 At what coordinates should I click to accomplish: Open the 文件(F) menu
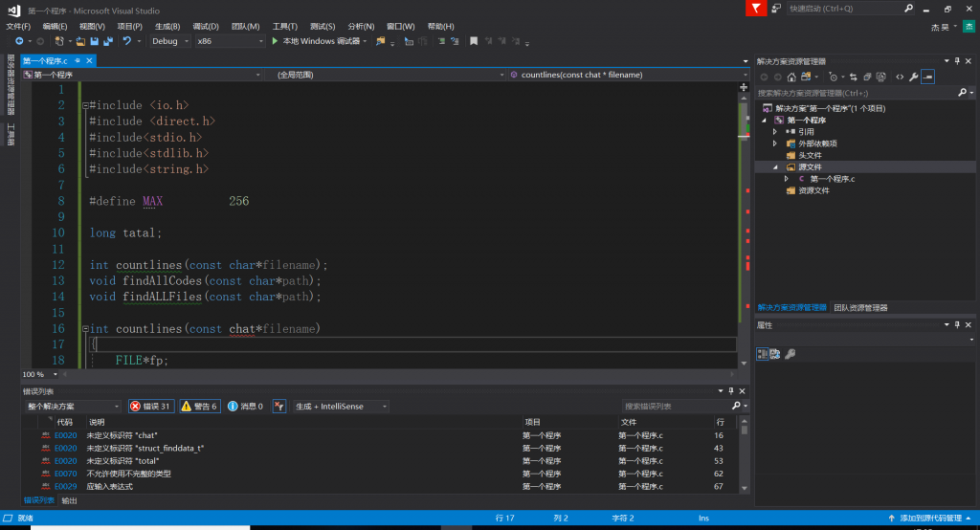click(18, 26)
